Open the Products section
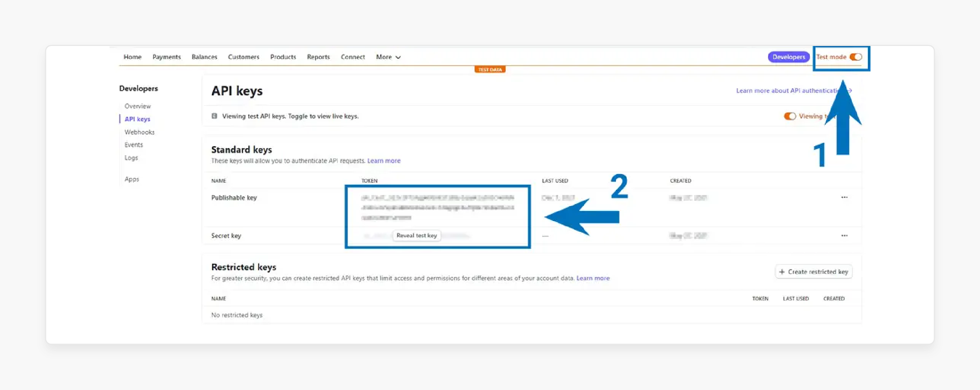Viewport: 980px width, 390px height. (x=283, y=57)
